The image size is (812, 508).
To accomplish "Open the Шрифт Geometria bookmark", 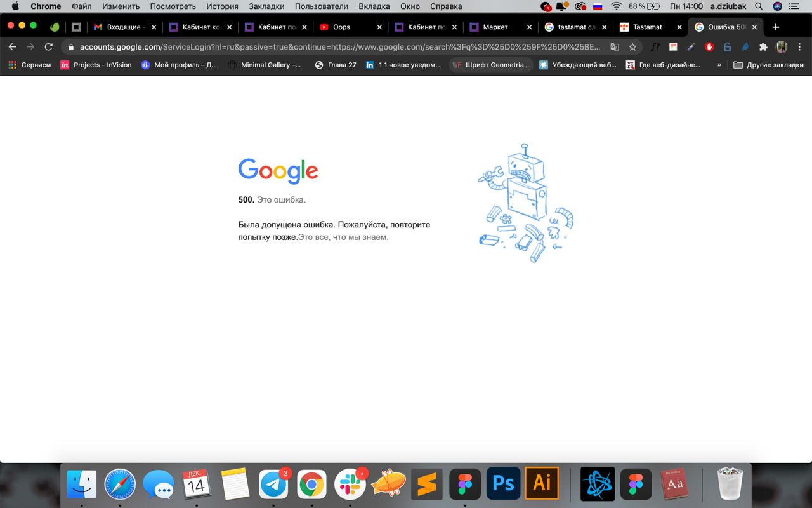I will pos(490,65).
